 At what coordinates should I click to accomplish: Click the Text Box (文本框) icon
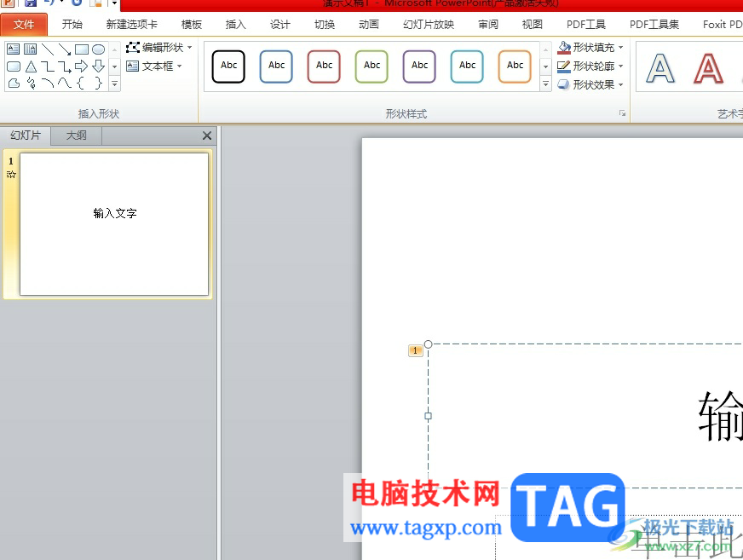[133, 66]
